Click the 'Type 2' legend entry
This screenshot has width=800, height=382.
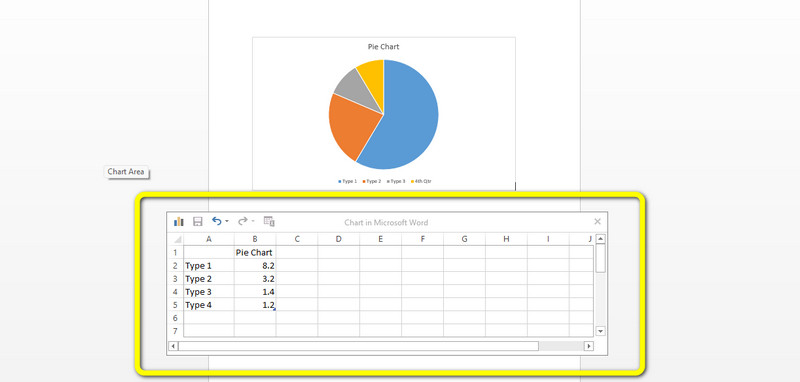[371, 181]
